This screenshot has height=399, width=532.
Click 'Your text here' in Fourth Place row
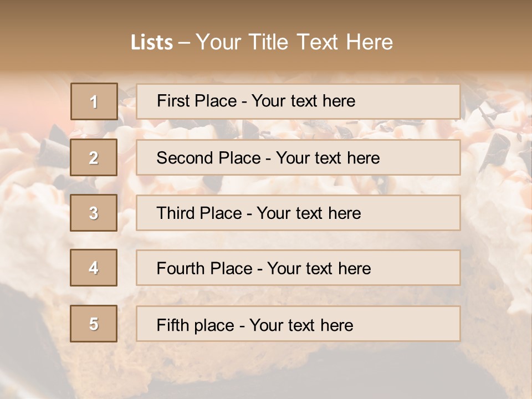(x=319, y=268)
